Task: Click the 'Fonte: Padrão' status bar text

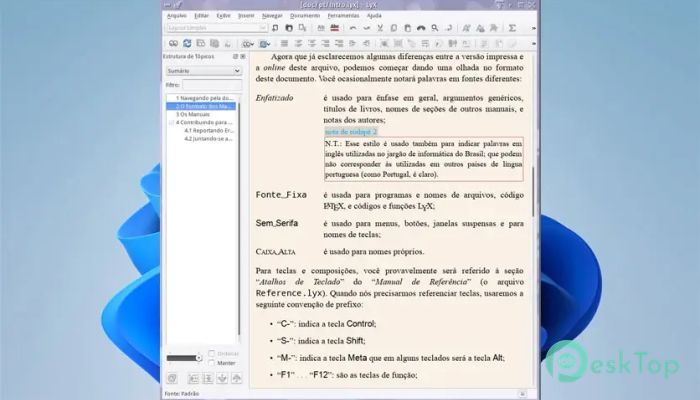Action: click(182, 394)
